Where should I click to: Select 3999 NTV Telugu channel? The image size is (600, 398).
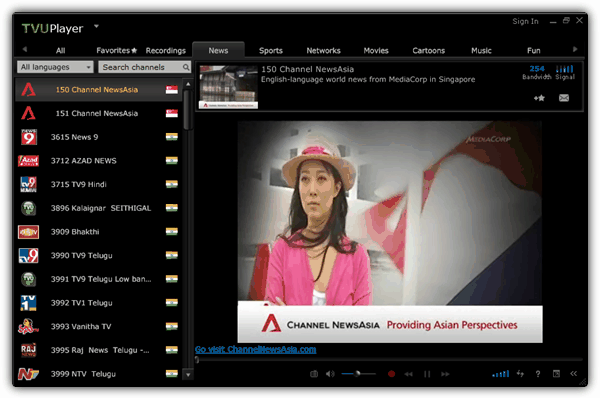[99, 374]
